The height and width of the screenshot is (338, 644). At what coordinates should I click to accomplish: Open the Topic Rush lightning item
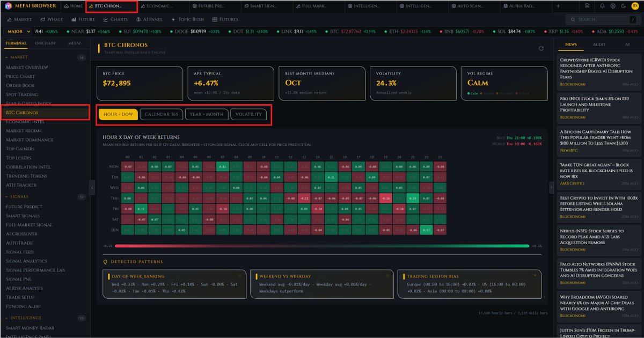point(188,19)
